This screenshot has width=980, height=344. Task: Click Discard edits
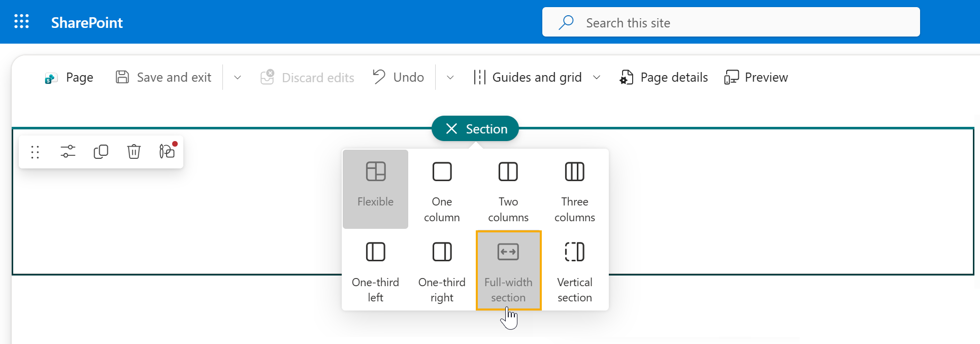coord(307,78)
